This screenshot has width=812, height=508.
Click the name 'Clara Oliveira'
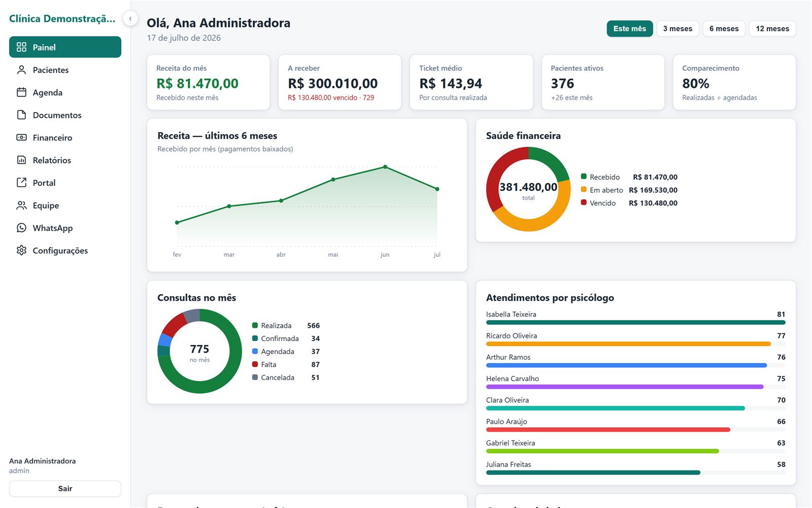point(507,400)
